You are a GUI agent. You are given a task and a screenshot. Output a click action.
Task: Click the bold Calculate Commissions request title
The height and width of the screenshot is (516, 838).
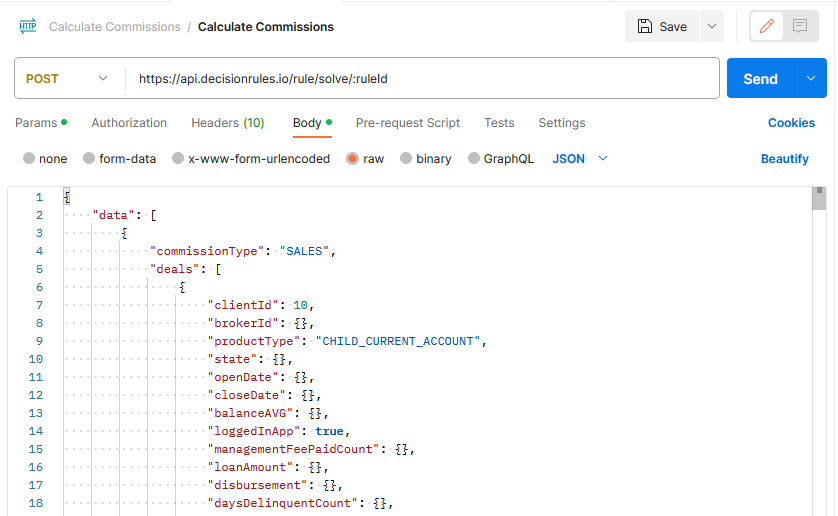pos(266,27)
